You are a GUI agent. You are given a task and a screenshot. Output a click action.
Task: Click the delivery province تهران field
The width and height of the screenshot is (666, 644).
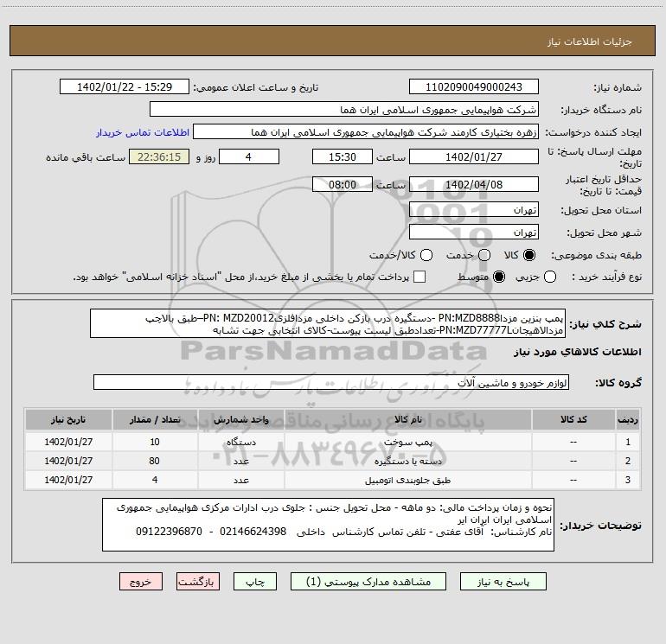click(473, 210)
